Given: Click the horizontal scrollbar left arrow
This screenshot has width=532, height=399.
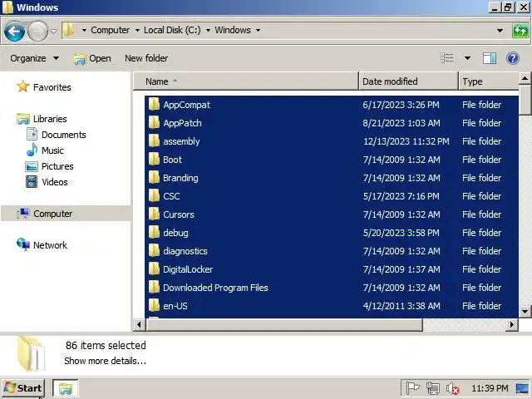Looking at the screenshot, I should 139,325.
